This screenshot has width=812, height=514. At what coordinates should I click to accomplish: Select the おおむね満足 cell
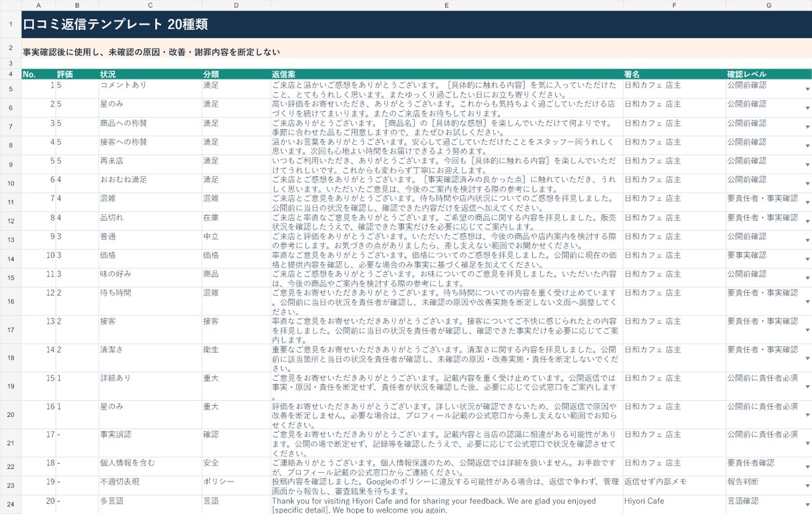coord(150,184)
